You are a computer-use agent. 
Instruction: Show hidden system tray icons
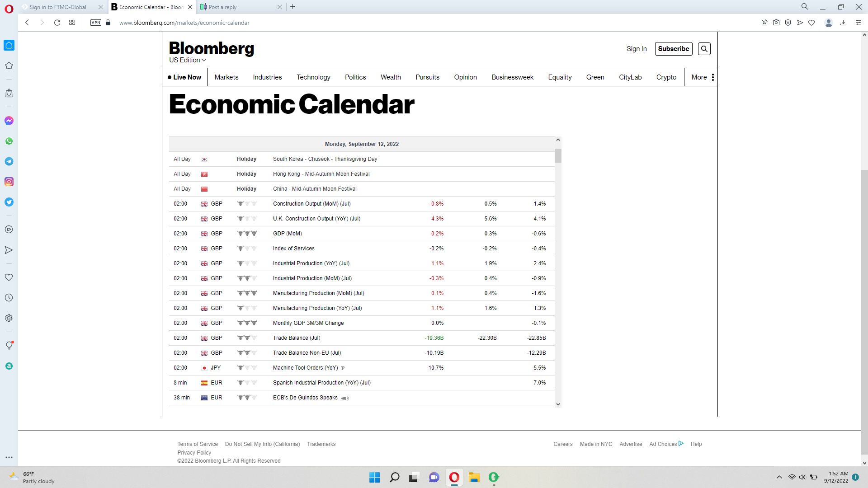click(779, 477)
